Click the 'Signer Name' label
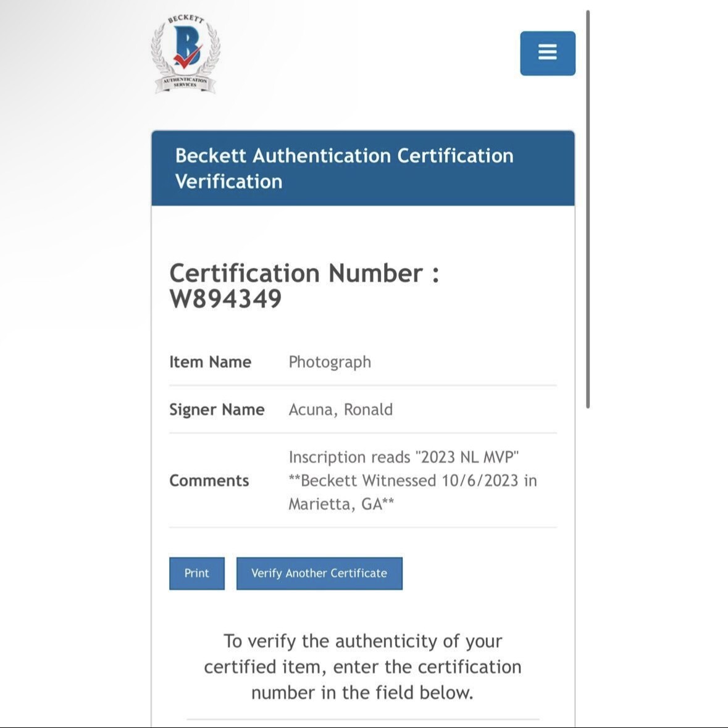Screen dimensions: 728x728 click(217, 409)
